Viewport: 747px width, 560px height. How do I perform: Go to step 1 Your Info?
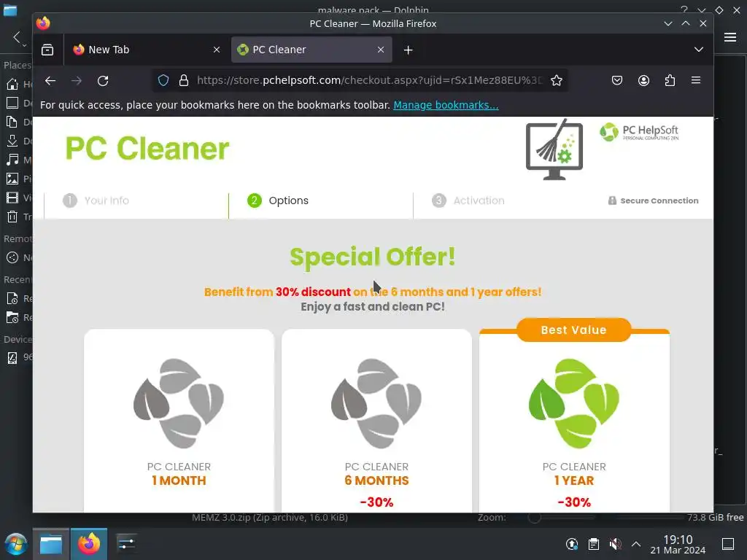96,201
